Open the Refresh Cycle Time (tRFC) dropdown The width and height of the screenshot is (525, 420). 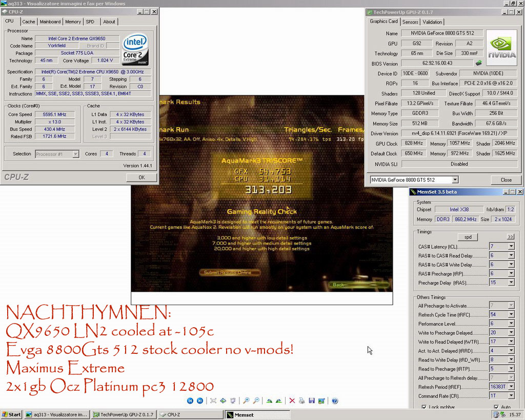511,314
